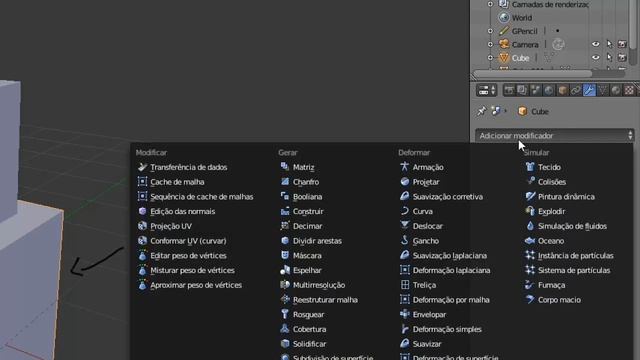The height and width of the screenshot is (360, 640).
Task: Add Sequência de cache de malhas modifier
Action: click(x=195, y=196)
